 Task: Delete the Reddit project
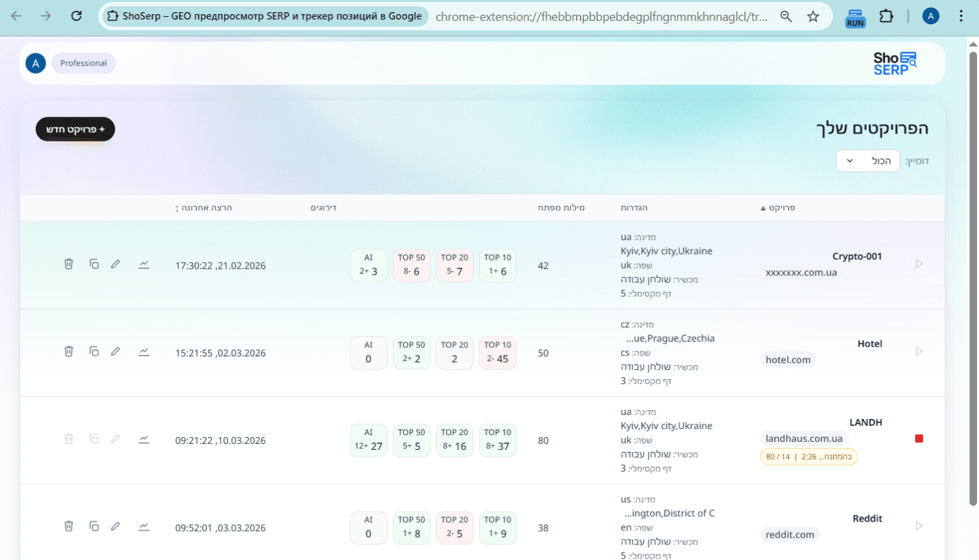pyautogui.click(x=68, y=526)
